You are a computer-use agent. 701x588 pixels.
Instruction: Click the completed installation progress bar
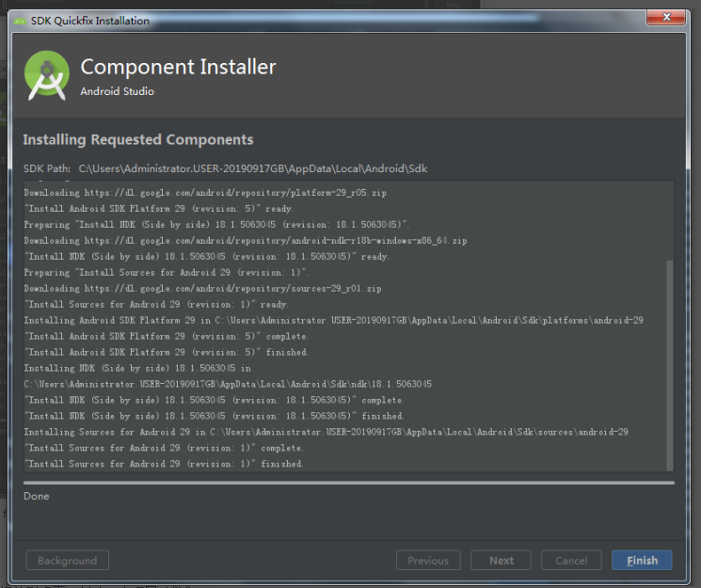pyautogui.click(x=349, y=483)
